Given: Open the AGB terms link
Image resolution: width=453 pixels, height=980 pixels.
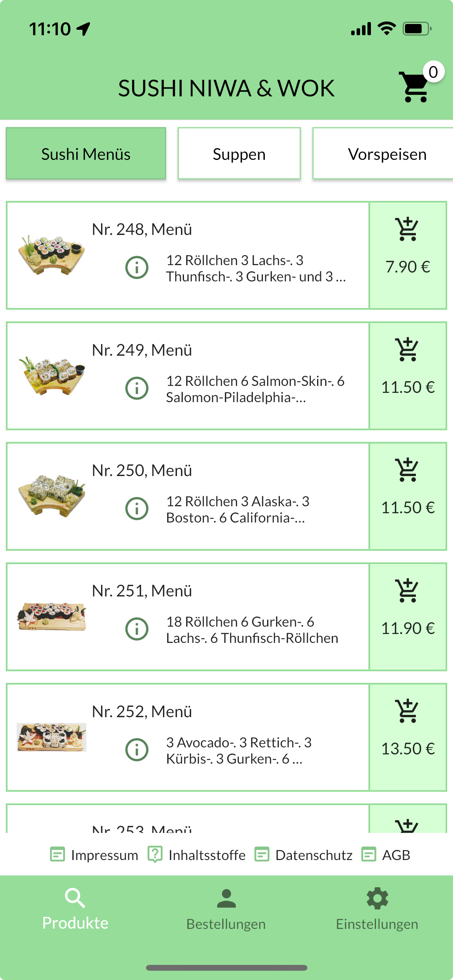Looking at the screenshot, I should [x=386, y=855].
